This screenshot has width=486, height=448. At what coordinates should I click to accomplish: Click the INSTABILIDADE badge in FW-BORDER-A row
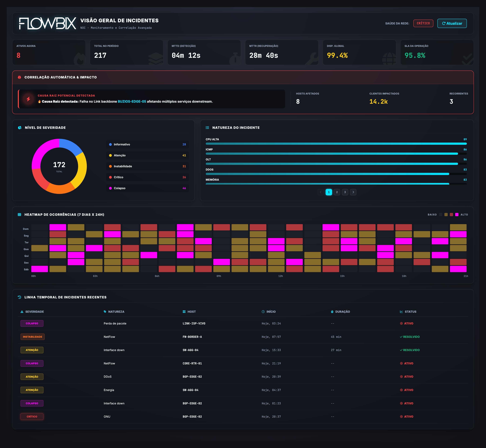pos(33,337)
